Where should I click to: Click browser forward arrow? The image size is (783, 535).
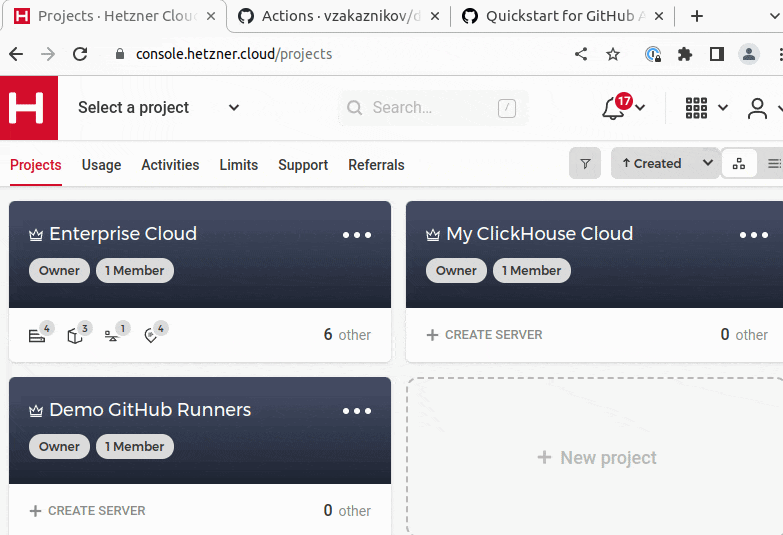48,54
